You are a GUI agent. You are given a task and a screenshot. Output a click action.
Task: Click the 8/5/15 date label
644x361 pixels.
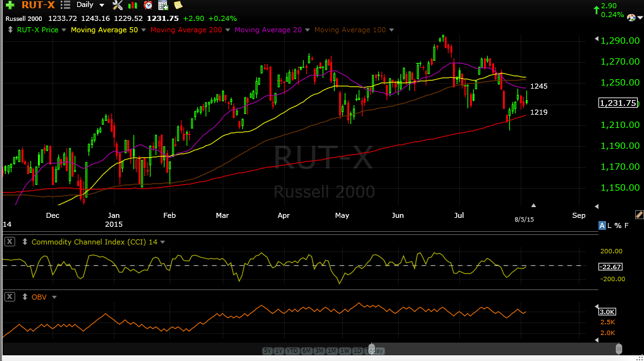pyautogui.click(x=524, y=220)
